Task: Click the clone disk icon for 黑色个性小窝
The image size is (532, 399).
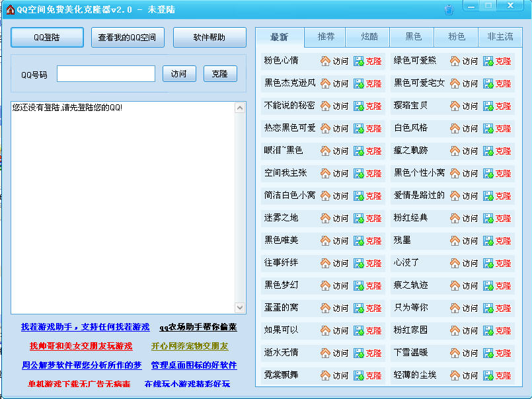Action: point(488,173)
